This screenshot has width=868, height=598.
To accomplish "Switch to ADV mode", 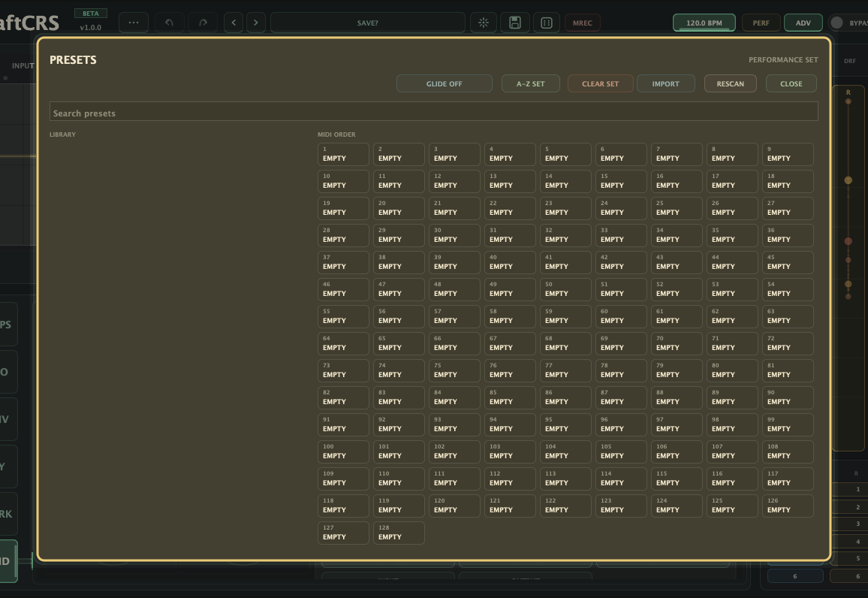I will point(803,23).
